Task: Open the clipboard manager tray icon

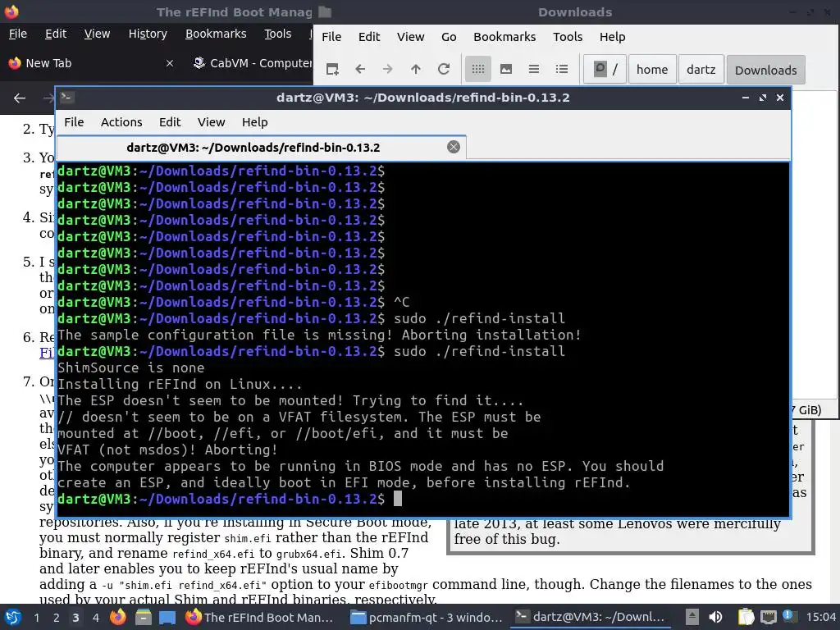Action: click(746, 617)
